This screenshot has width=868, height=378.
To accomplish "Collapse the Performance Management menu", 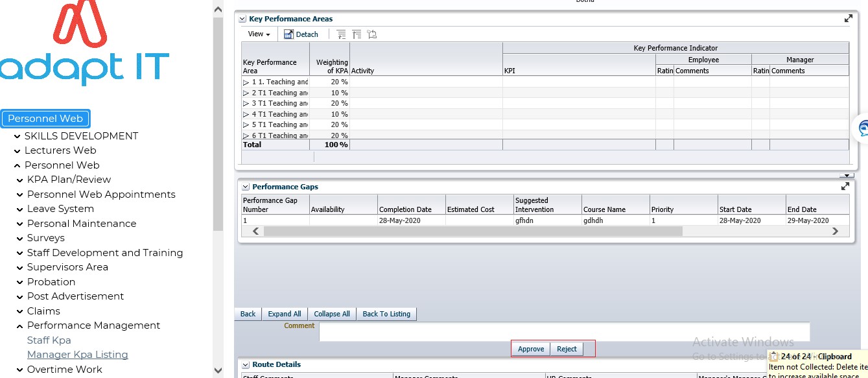I will pos(21,325).
